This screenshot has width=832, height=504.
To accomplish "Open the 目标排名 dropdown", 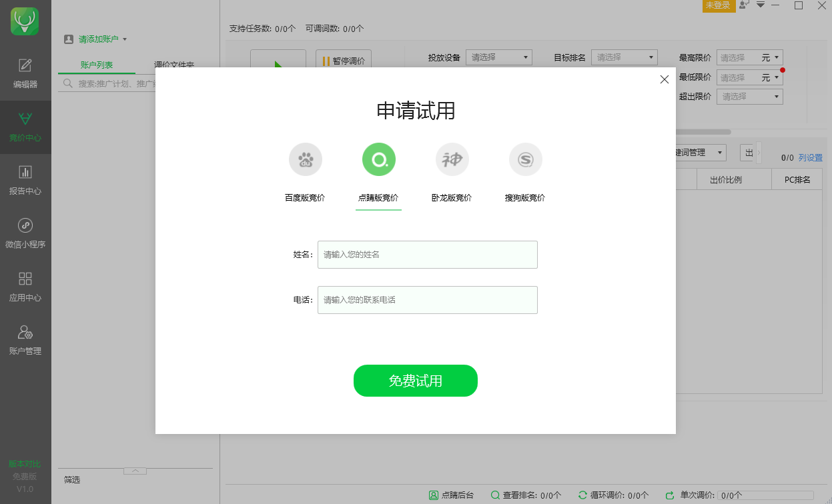I will [625, 57].
